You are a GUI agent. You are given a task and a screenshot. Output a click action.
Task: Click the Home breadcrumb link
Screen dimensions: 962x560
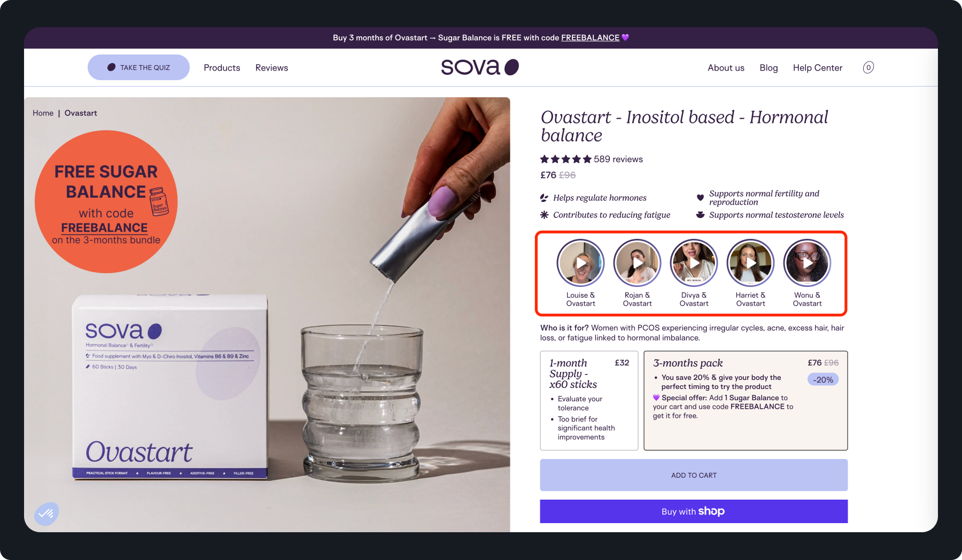click(x=43, y=113)
